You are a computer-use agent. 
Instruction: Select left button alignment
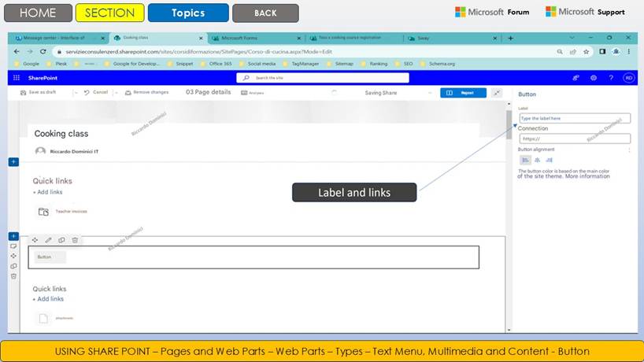coord(525,160)
